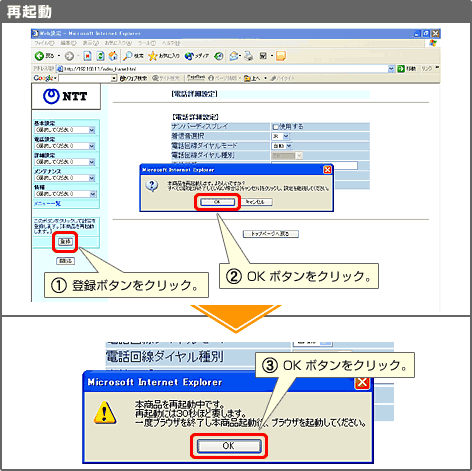Open the 表示 (View) menu
Viewport: 472px width, 471px height.
[91, 43]
